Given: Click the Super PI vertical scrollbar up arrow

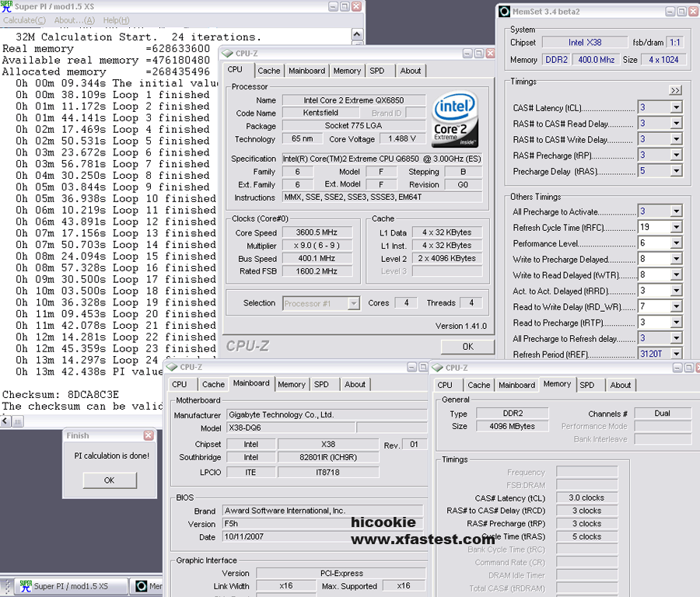Looking at the screenshot, I should click(357, 34).
